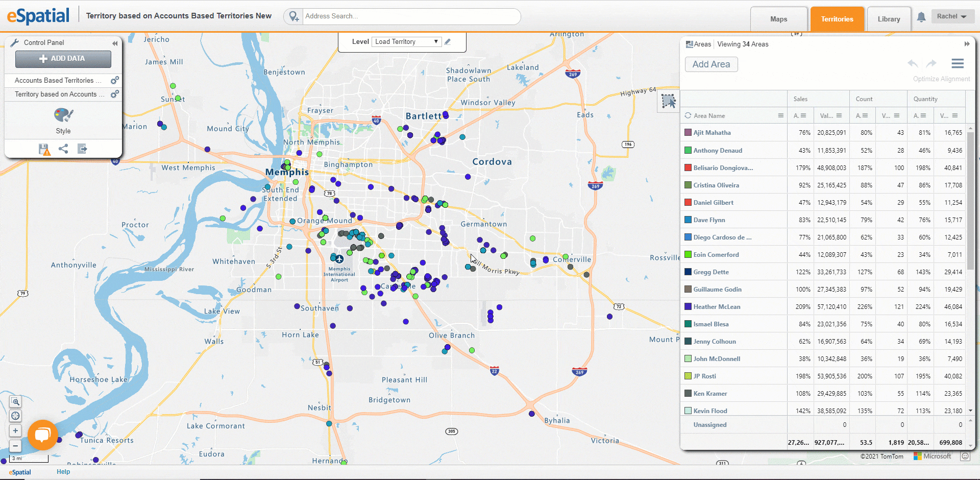Open the Area Name column menu
The image size is (980, 480).
pyautogui.click(x=780, y=115)
